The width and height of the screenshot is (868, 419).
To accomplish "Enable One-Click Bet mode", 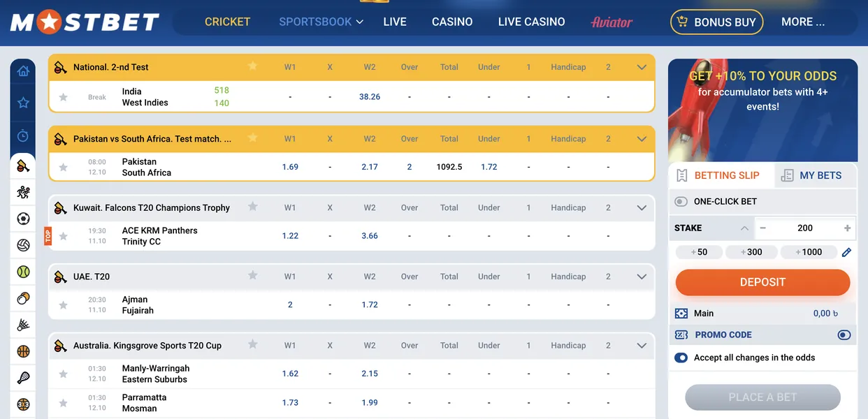I will [681, 201].
